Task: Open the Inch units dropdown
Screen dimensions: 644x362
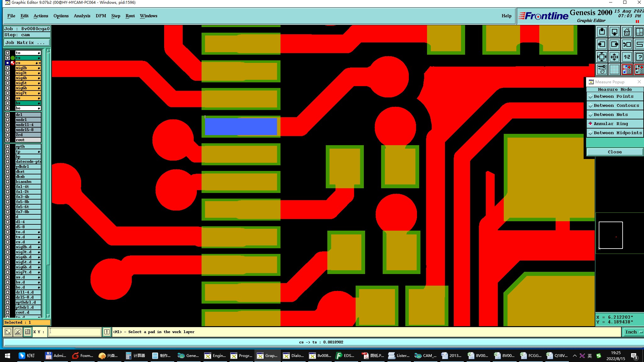Action: 633,332
